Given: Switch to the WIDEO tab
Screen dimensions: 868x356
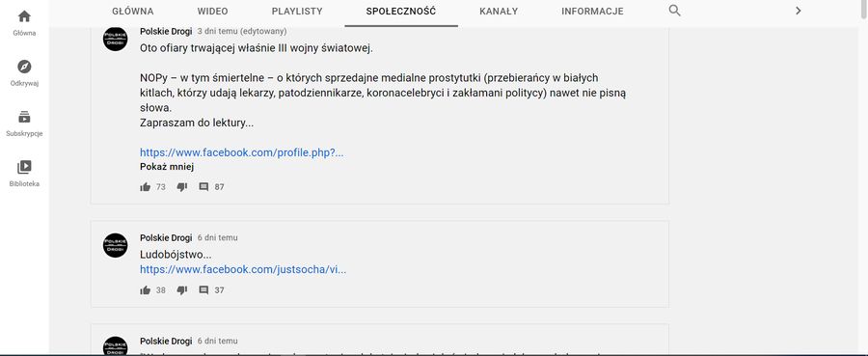Looking at the screenshot, I should [212, 11].
